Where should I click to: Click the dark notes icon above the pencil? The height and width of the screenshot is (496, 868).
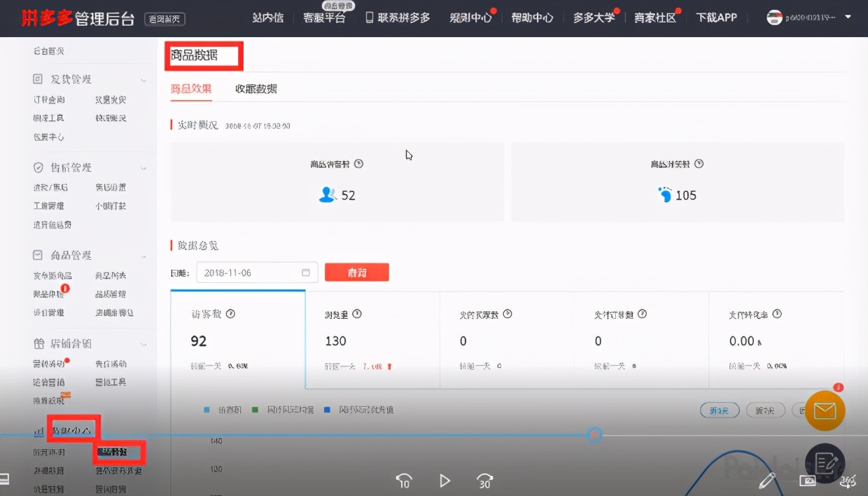825,462
